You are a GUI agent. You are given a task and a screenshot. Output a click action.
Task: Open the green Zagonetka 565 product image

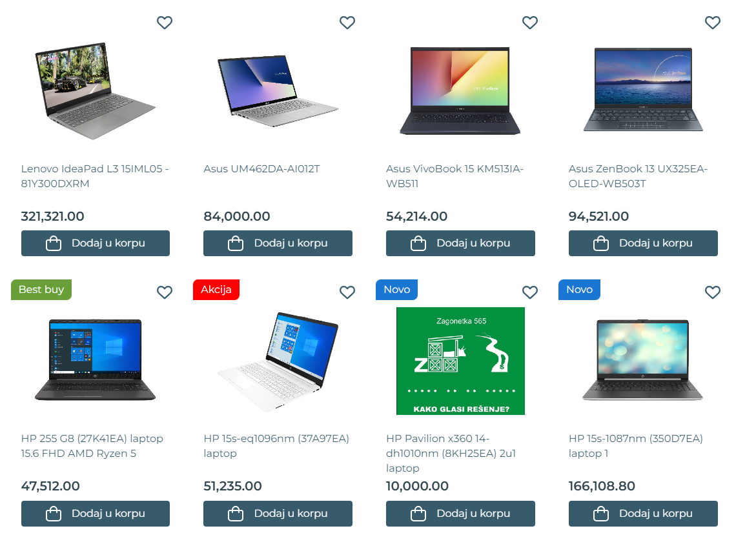[x=460, y=361]
